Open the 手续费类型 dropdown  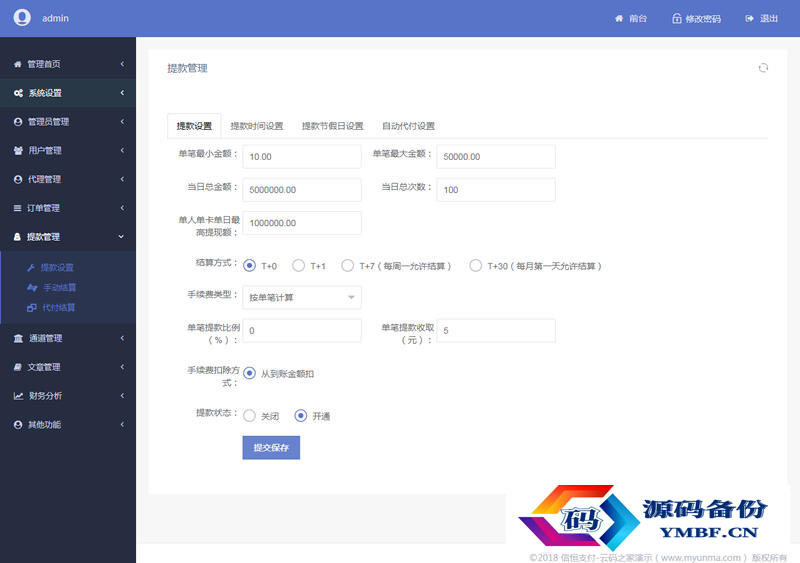pyautogui.click(x=302, y=298)
